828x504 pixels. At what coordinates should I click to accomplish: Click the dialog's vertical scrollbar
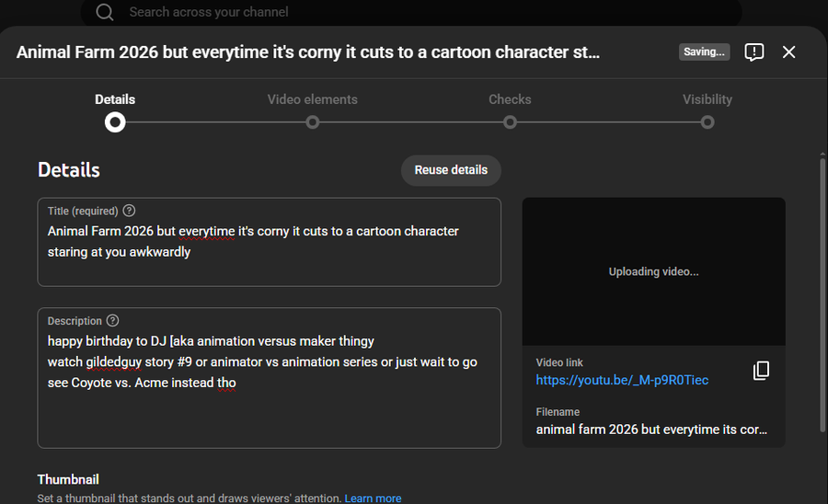tap(822, 294)
